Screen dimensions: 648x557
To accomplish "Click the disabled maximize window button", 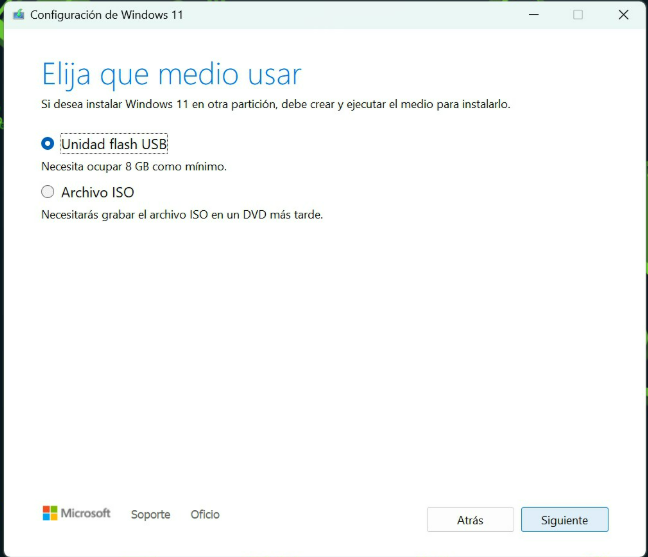I will pos(578,15).
